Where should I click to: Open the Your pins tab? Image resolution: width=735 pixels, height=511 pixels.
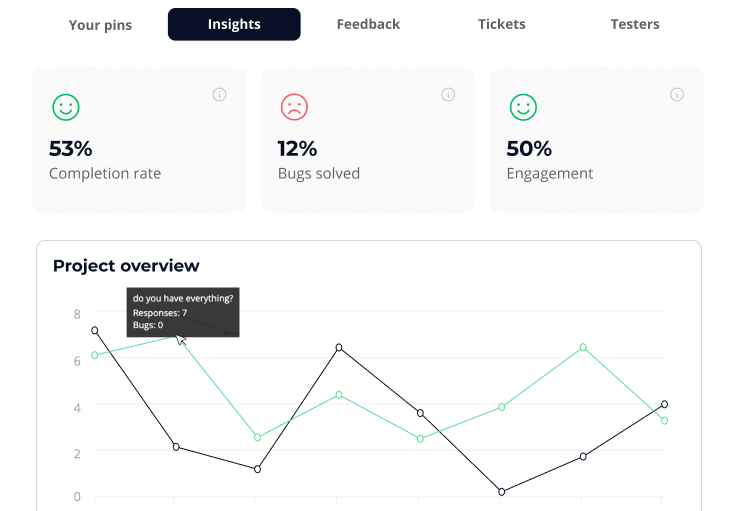[100, 24]
